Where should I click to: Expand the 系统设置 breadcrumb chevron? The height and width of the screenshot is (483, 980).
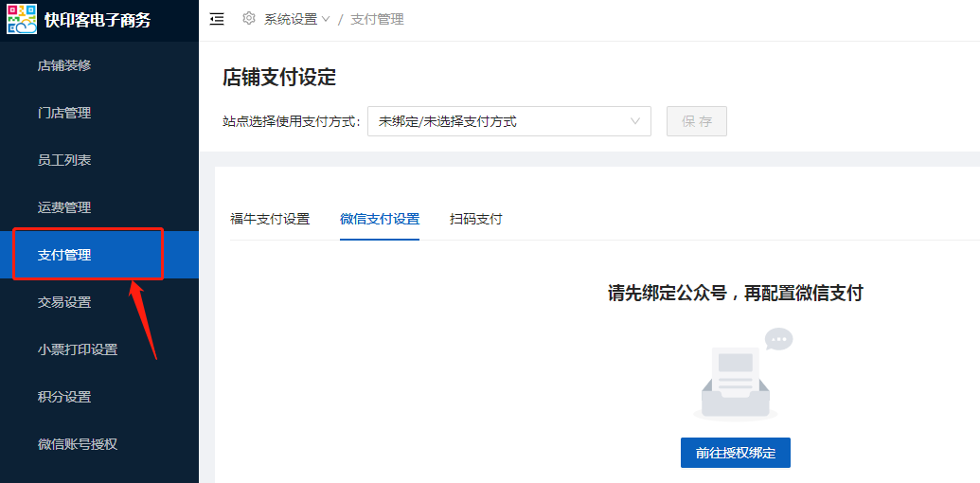(x=327, y=19)
